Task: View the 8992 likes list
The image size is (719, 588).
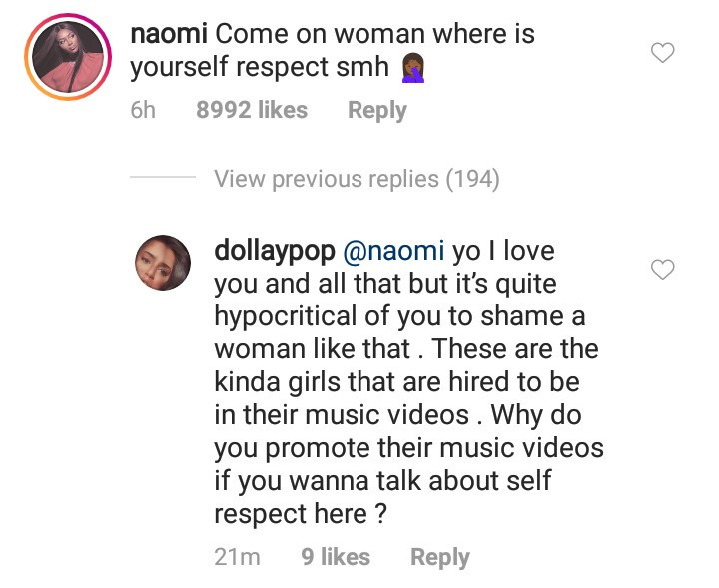Action: tap(252, 110)
